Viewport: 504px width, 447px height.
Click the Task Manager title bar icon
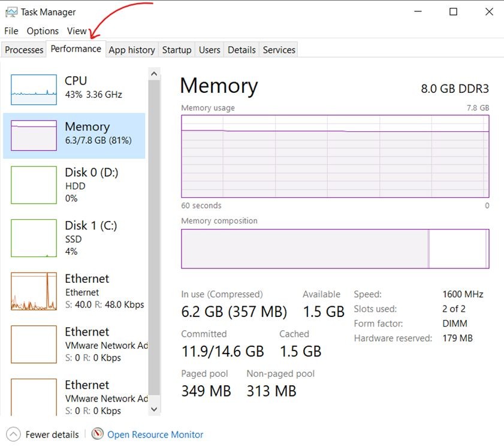pos(11,12)
